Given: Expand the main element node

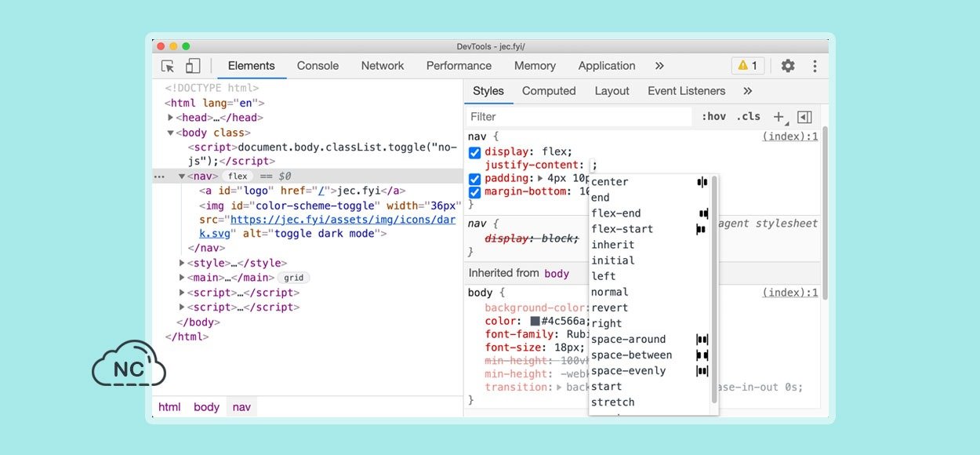Looking at the screenshot, I should pos(182,278).
